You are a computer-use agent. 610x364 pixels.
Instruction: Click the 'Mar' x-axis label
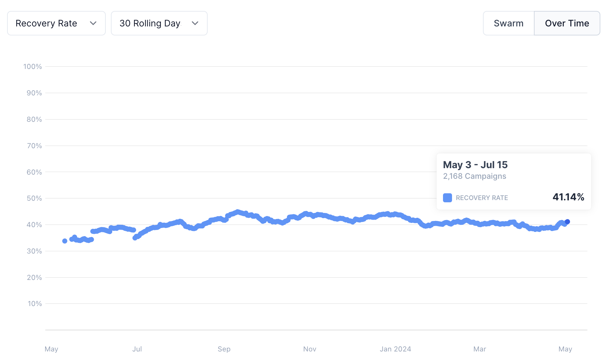click(480, 349)
